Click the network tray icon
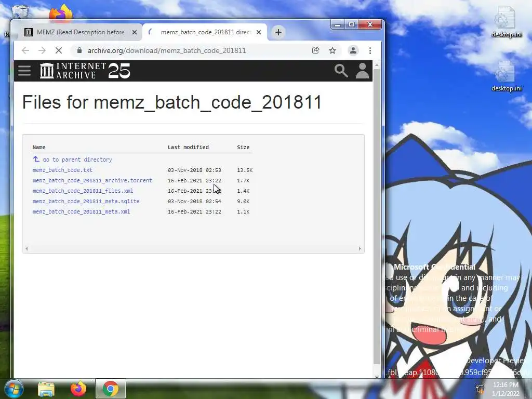 (x=480, y=389)
